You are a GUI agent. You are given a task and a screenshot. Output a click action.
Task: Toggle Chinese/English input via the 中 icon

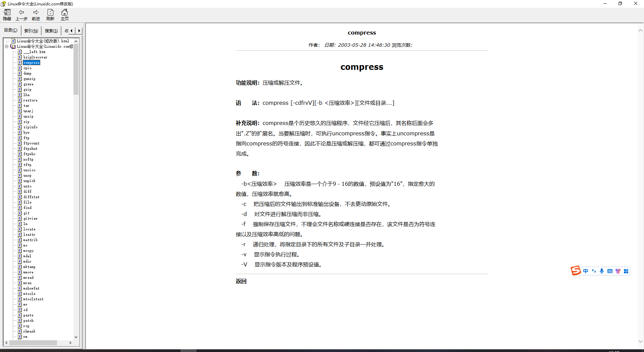pyautogui.click(x=586, y=271)
